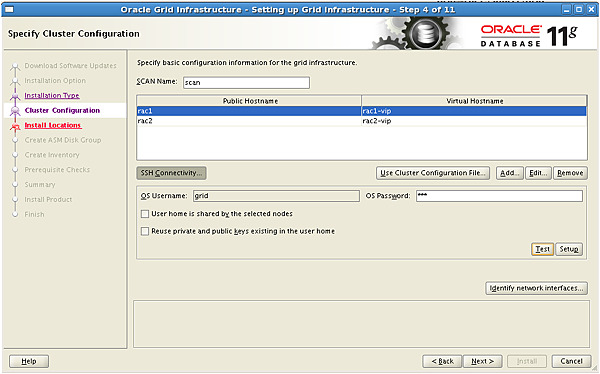
Task: Click the Create ASM Disk Group step
Action: (63, 140)
